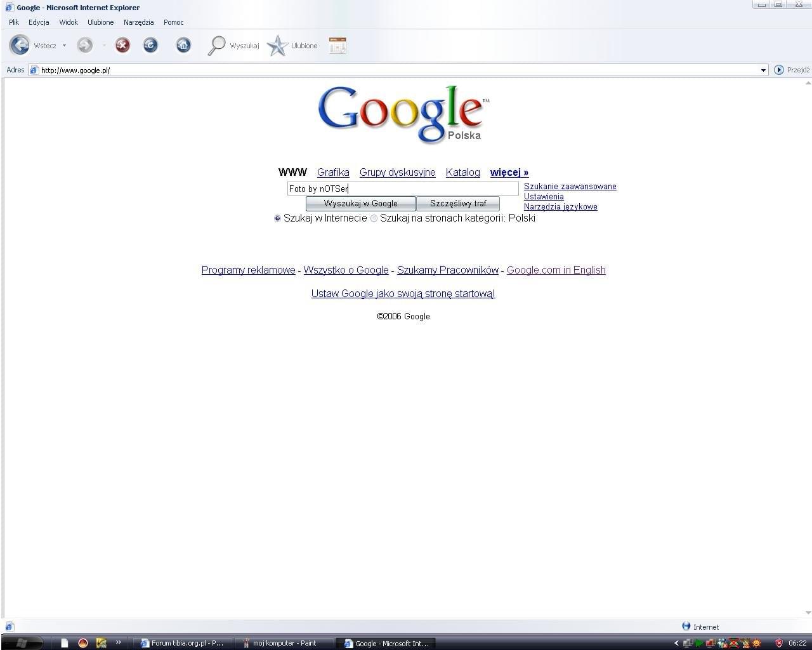Select the WWW search category

click(292, 172)
